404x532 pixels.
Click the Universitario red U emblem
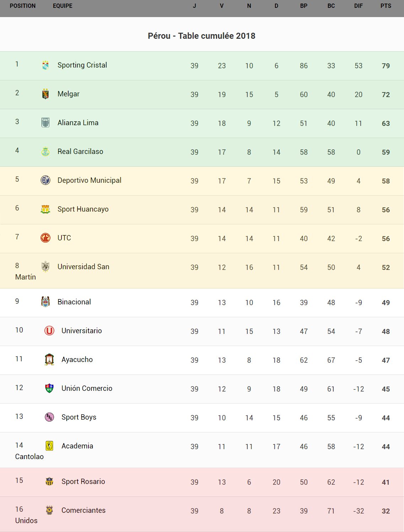[x=49, y=331]
